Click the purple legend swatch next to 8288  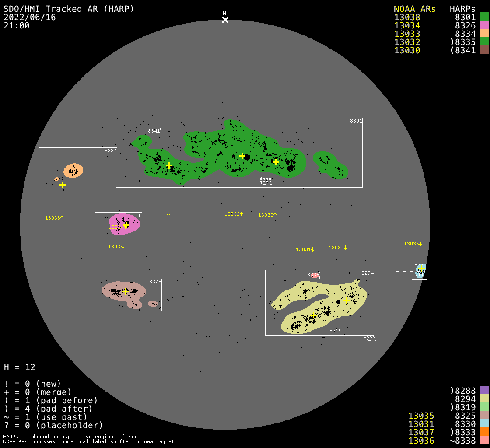click(x=484, y=390)
